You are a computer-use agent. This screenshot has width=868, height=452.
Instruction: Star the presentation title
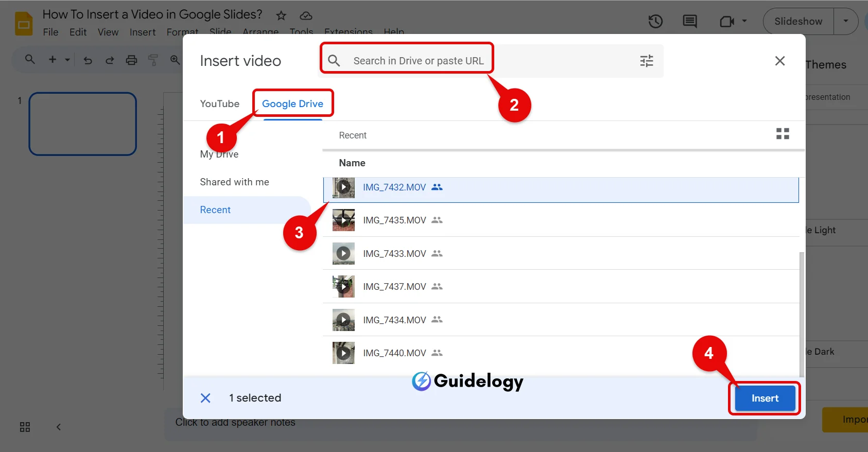coord(281,15)
